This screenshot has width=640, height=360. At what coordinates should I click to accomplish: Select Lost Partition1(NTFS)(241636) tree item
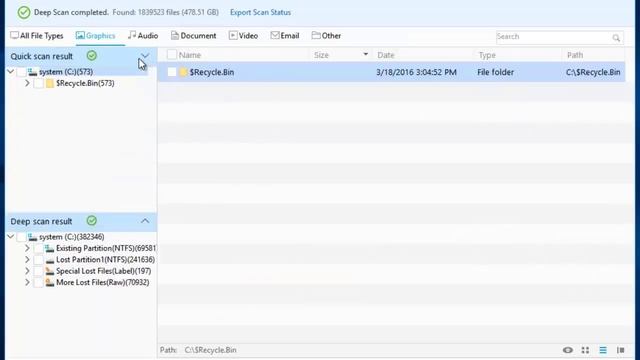click(105, 260)
